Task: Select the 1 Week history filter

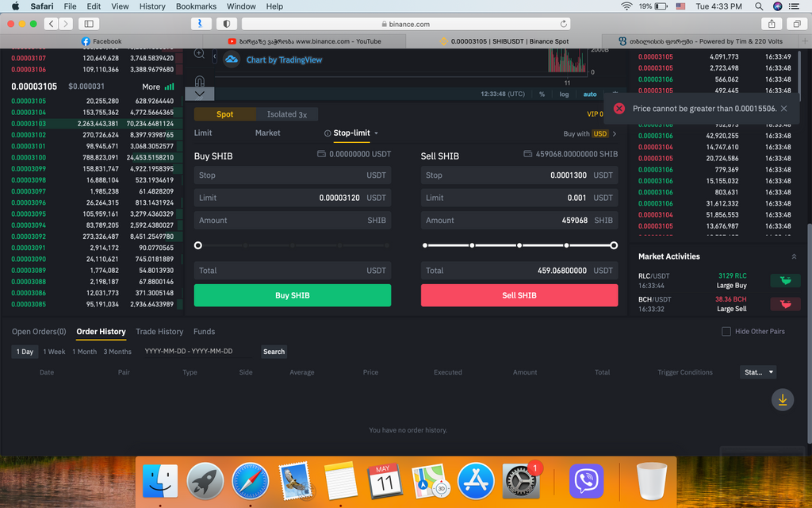Action: (x=54, y=352)
